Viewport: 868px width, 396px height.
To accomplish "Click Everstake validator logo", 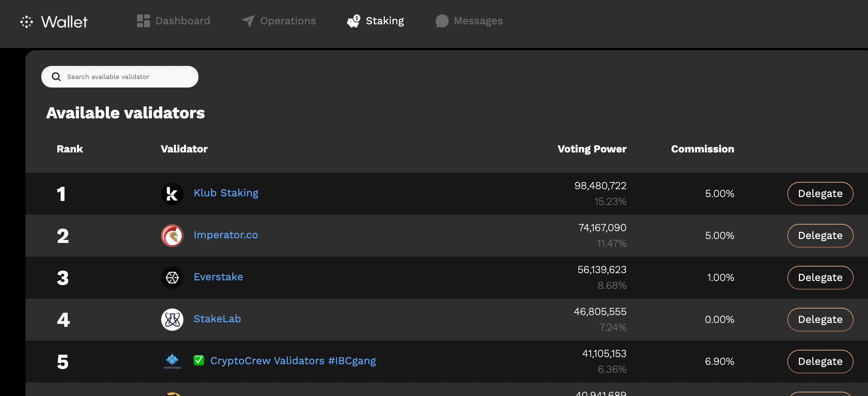I will click(172, 277).
